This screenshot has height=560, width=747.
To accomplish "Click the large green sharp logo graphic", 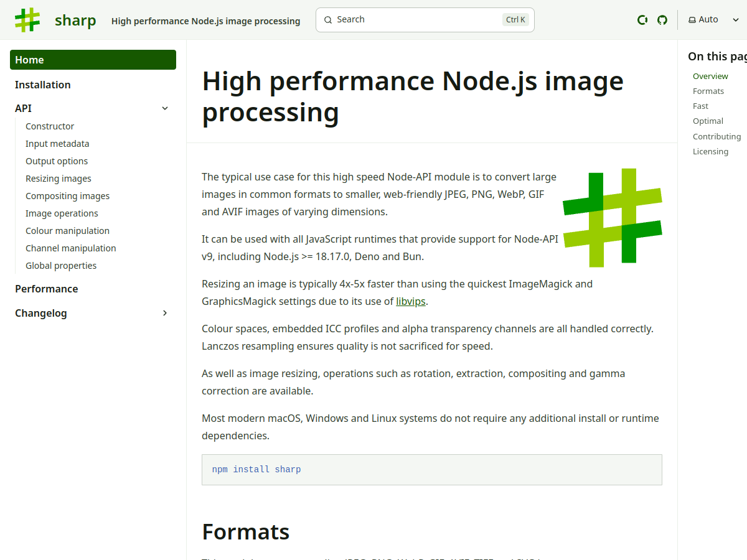I will point(612,217).
